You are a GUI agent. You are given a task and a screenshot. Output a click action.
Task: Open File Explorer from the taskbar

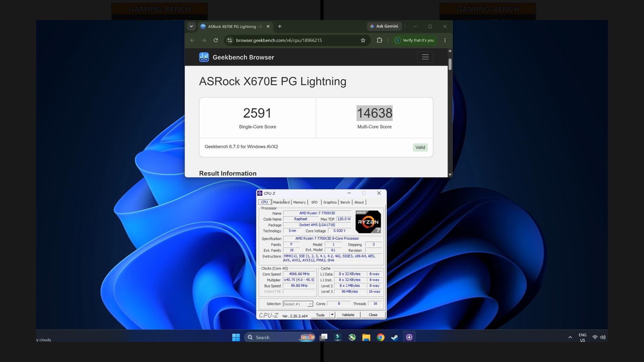coord(366,338)
